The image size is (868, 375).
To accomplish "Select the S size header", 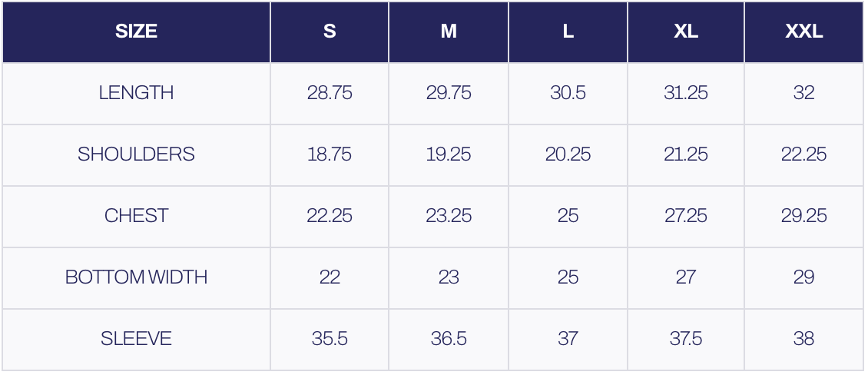I will [330, 32].
